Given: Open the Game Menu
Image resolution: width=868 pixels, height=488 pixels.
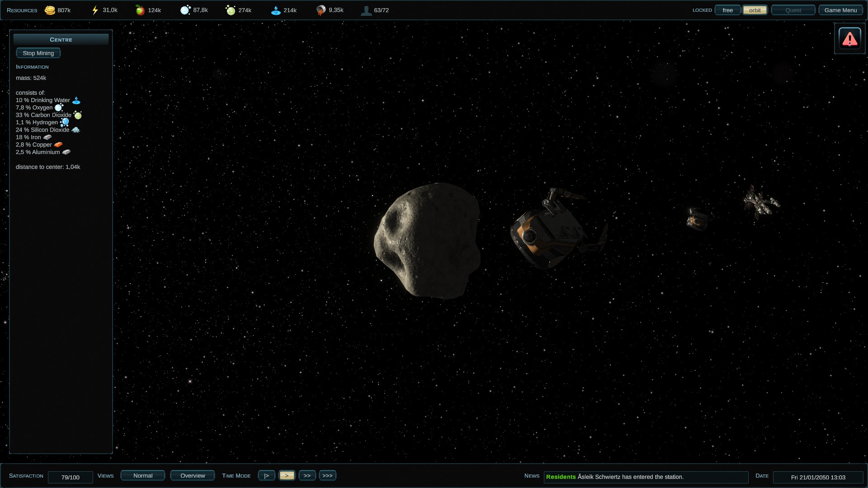Looking at the screenshot, I should tap(840, 10).
